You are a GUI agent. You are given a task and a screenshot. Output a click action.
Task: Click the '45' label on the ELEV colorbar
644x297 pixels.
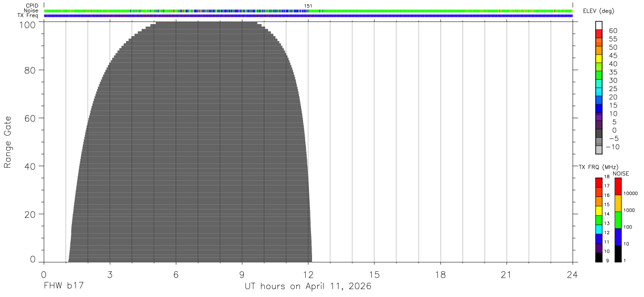pyautogui.click(x=614, y=56)
